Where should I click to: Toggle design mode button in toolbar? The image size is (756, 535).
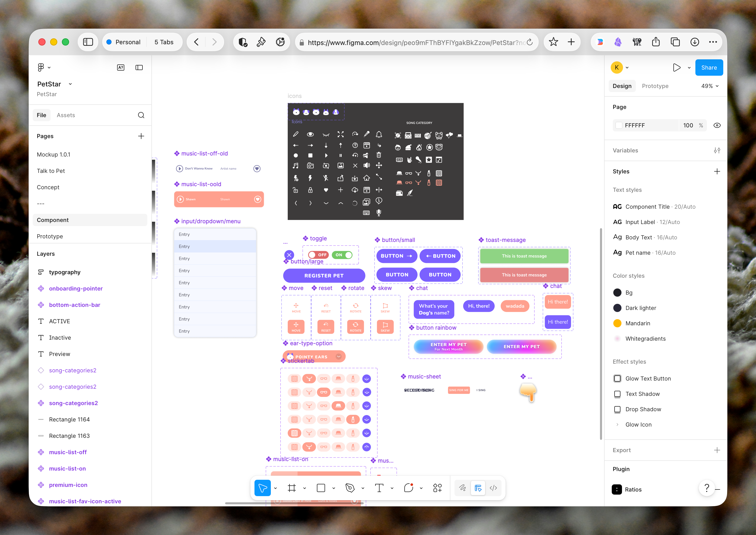click(478, 488)
